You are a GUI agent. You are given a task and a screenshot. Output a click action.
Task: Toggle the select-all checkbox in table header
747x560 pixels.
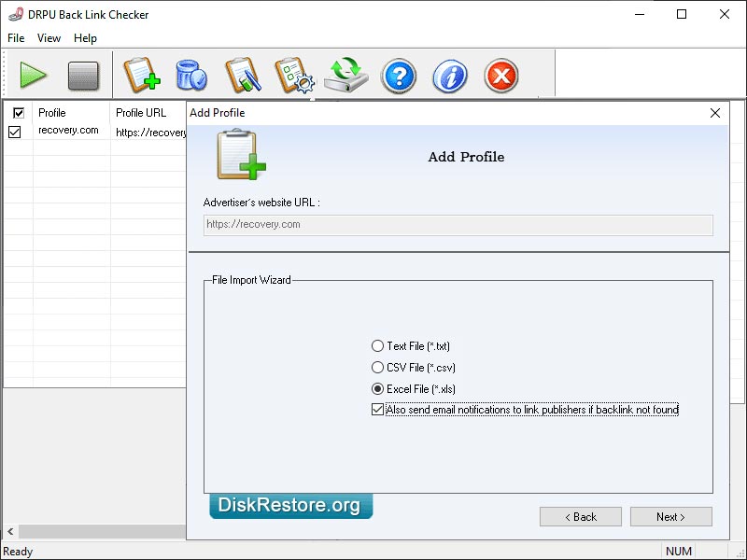tap(18, 113)
